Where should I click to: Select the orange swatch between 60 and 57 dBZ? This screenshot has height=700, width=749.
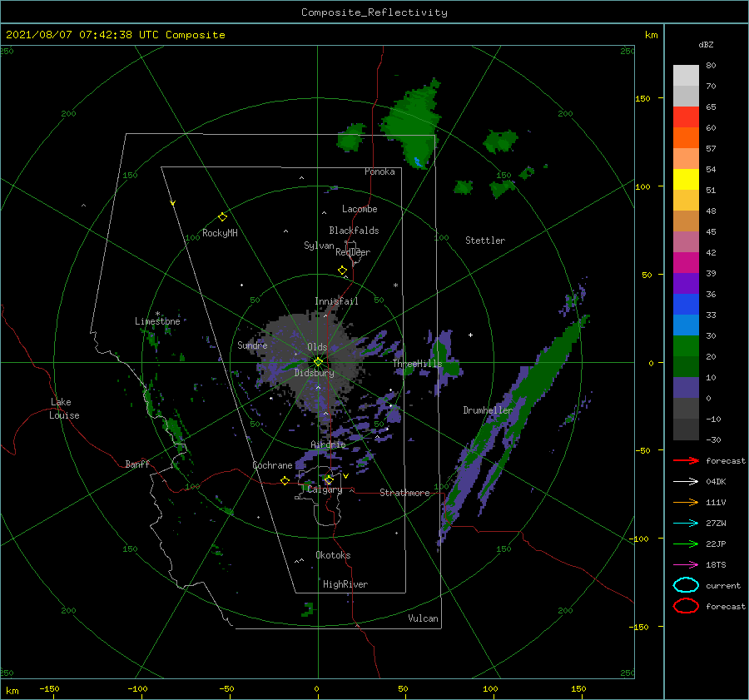(x=686, y=138)
